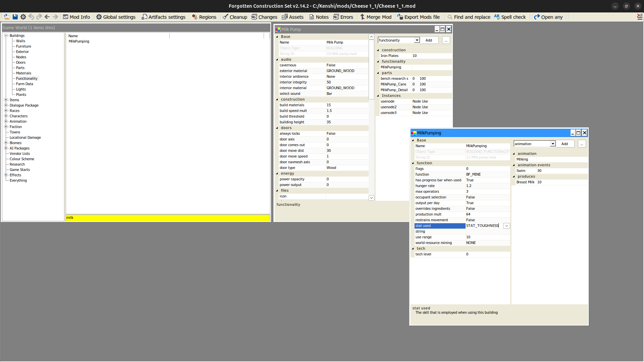The height and width of the screenshot is (362, 644).
Task: Click the Milk Pump properties scrollbar up arrow
Action: click(x=371, y=37)
